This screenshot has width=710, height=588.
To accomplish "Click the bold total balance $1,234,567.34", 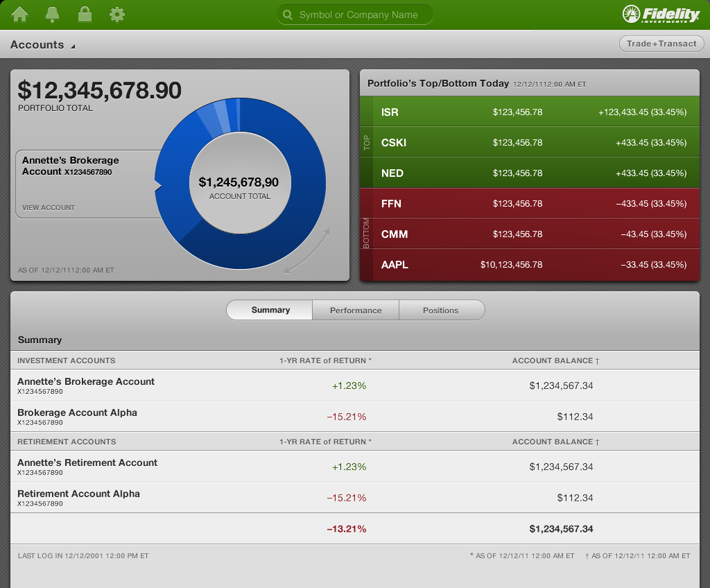I will [x=561, y=528].
